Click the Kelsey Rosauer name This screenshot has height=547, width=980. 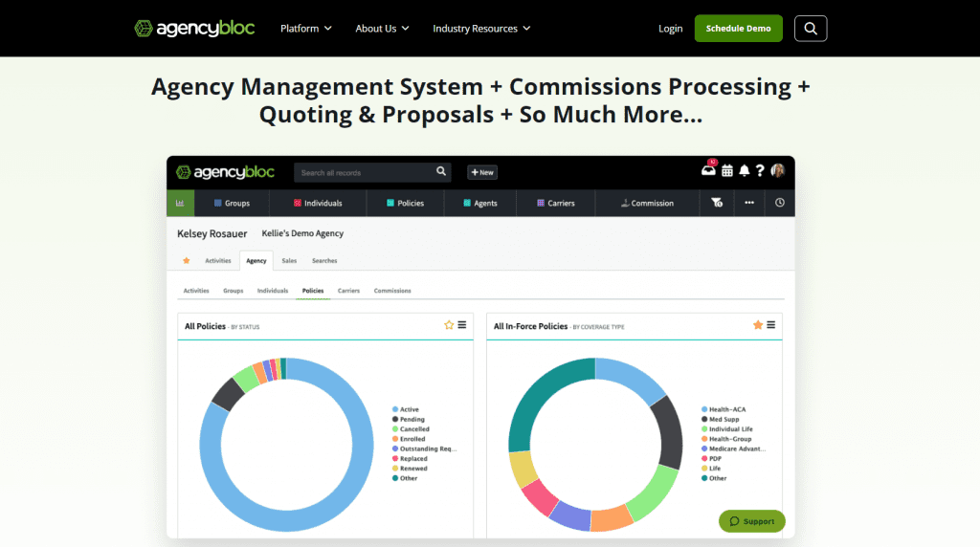[x=212, y=233]
